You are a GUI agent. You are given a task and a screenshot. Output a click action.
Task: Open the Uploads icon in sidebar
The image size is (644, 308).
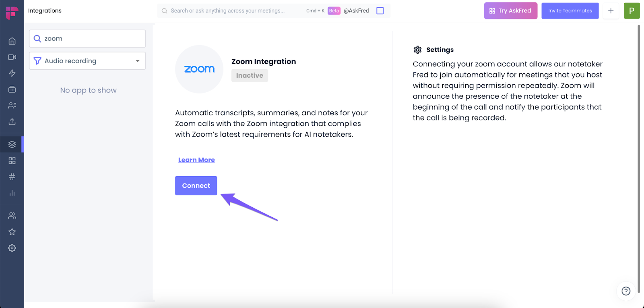point(12,121)
